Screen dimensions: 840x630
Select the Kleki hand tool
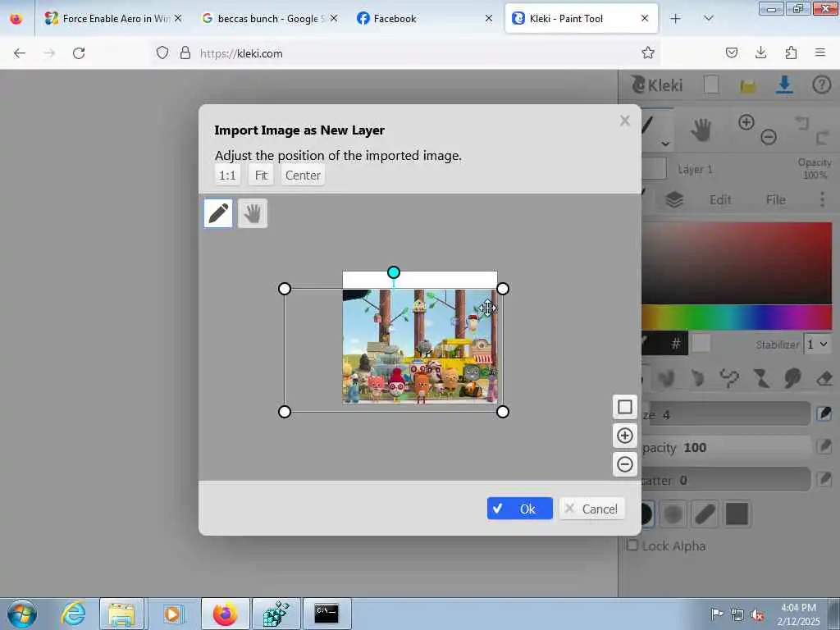click(x=701, y=130)
